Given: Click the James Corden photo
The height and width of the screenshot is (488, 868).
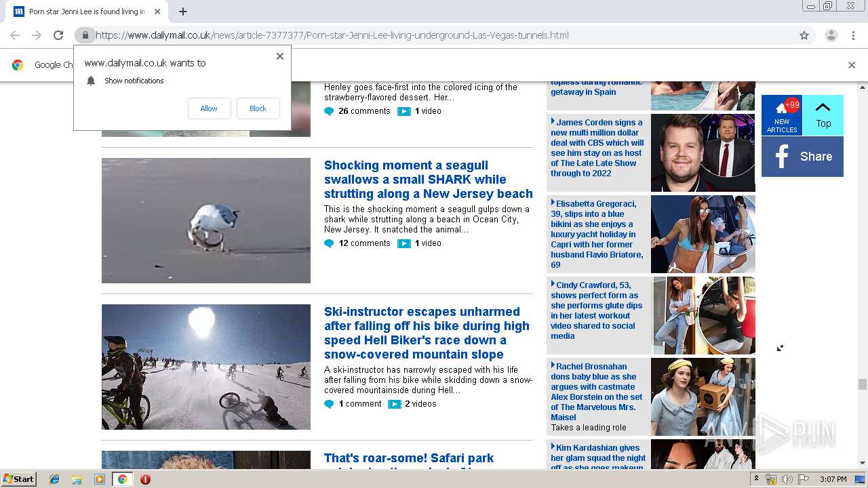Looking at the screenshot, I should (x=703, y=152).
